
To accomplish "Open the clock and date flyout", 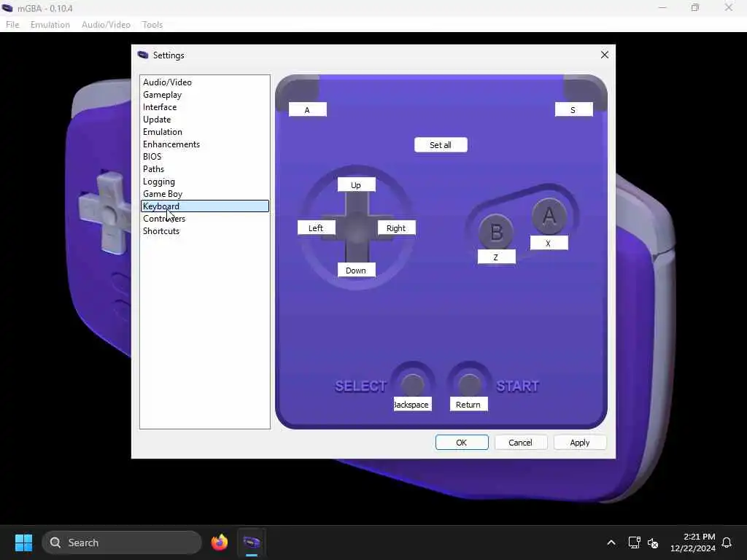I will (x=693, y=542).
